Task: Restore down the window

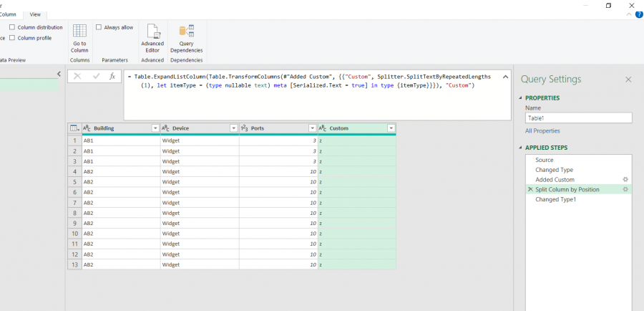Action: pyautogui.click(x=609, y=5)
